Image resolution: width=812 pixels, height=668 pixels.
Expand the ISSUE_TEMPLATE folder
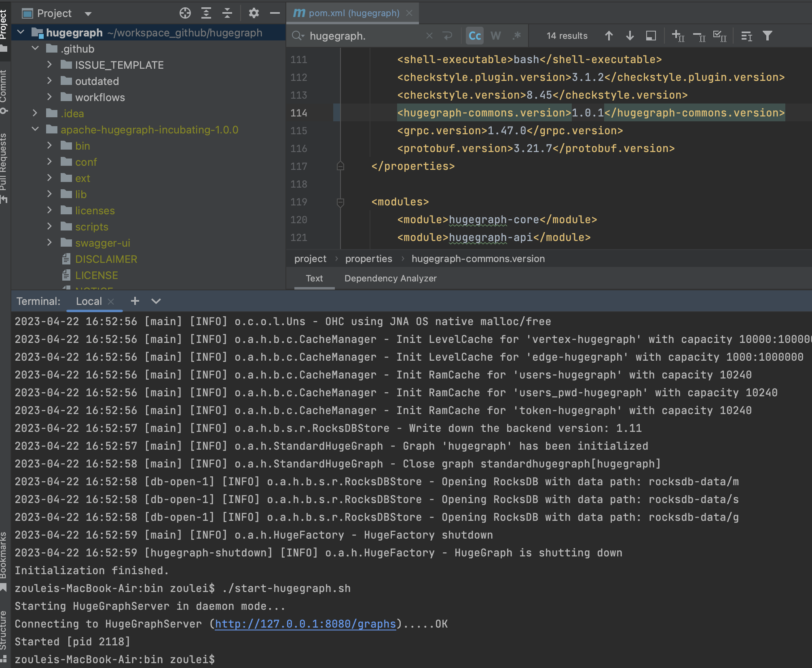tap(49, 65)
